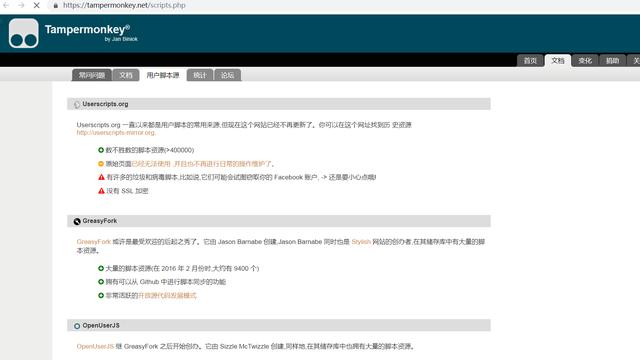Click the GreasyFork section icon
The image size is (640, 360).
tap(77, 221)
